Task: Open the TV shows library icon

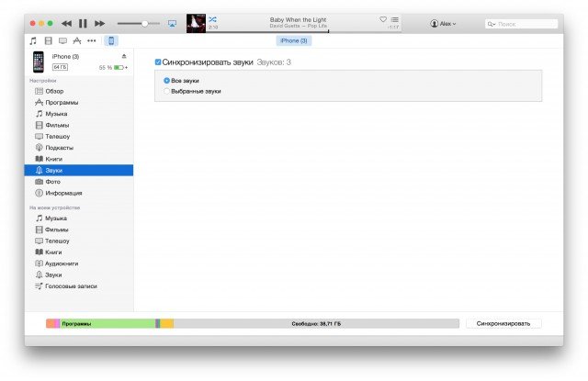Action: coord(62,41)
